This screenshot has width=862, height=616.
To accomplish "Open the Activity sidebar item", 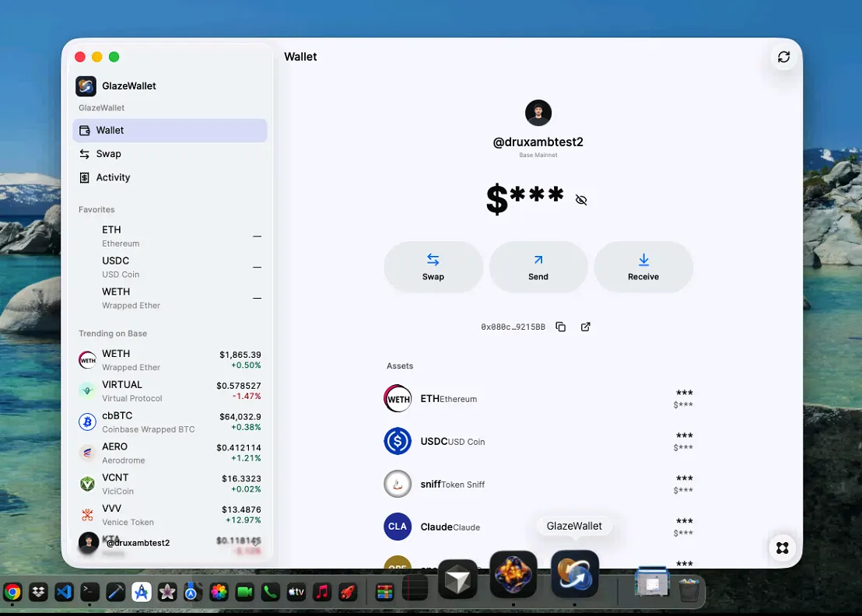I will (x=170, y=177).
